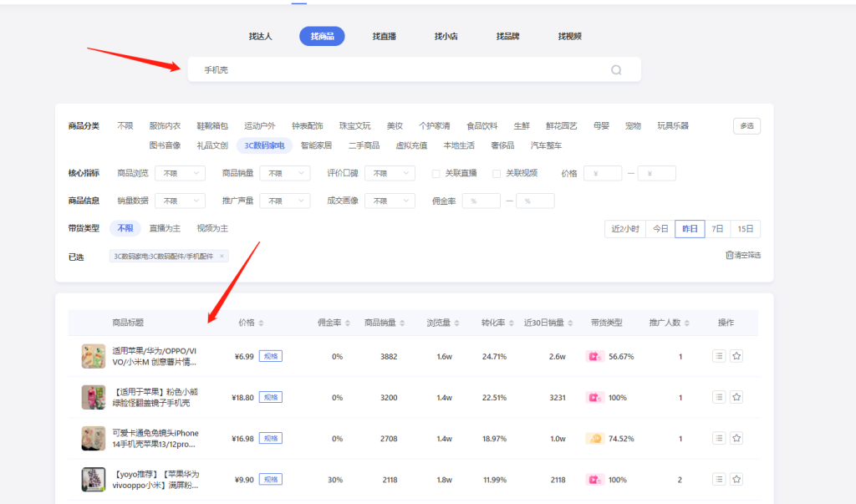
Task: Select the 3C数码家电 category
Action: click(264, 145)
